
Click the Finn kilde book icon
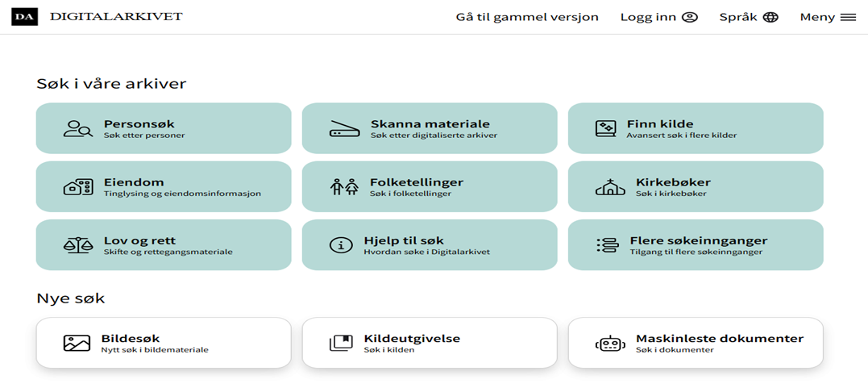[x=605, y=128]
